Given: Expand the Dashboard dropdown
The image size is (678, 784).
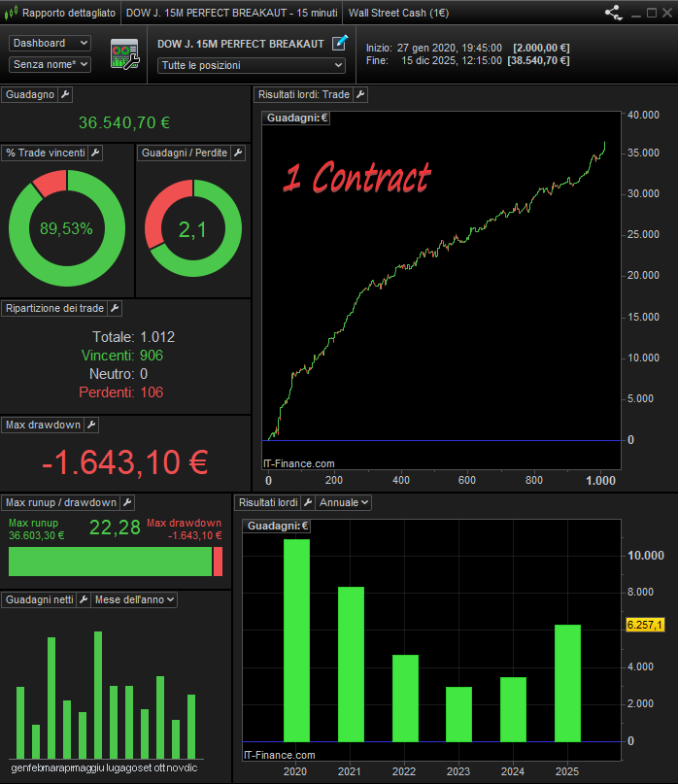Looking at the screenshot, I should [50, 44].
